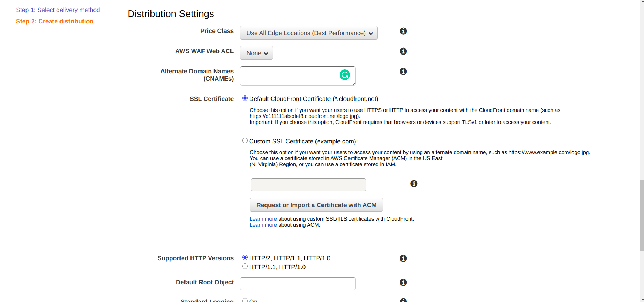Click the Price Class info icon
The height and width of the screenshot is (302, 644).
coord(403,31)
